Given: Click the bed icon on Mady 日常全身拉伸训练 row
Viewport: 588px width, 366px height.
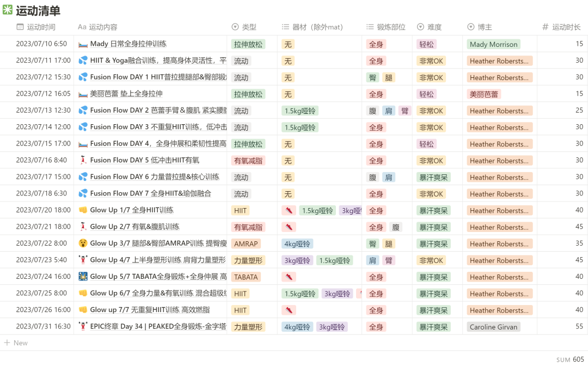Looking at the screenshot, I should coord(83,44).
